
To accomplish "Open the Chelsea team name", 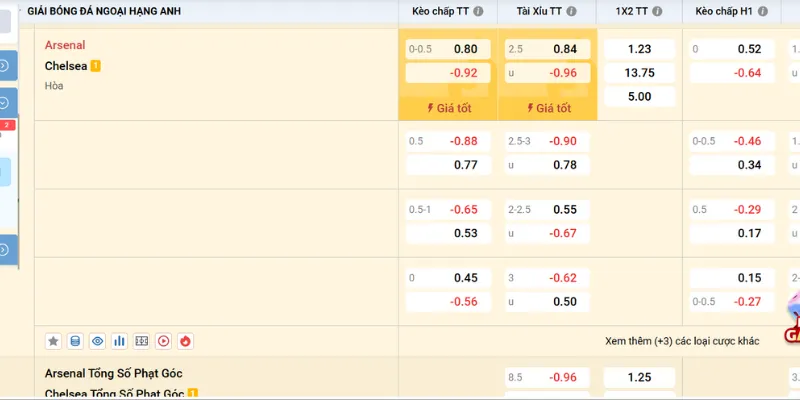I will click(x=66, y=66).
